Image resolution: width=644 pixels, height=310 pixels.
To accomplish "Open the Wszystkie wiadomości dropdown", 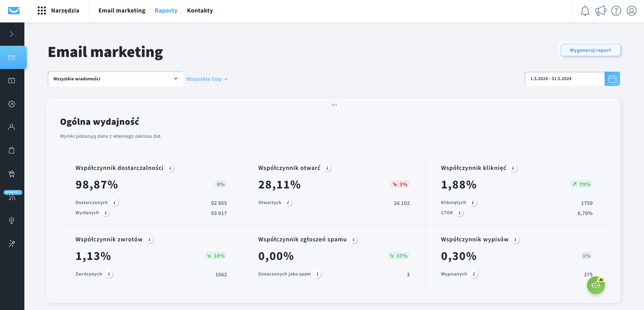I will click(116, 79).
